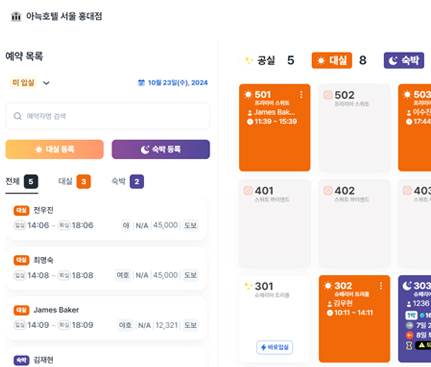Click guest name 김우현 on room 302
This screenshot has height=367, width=431.
click(343, 303)
